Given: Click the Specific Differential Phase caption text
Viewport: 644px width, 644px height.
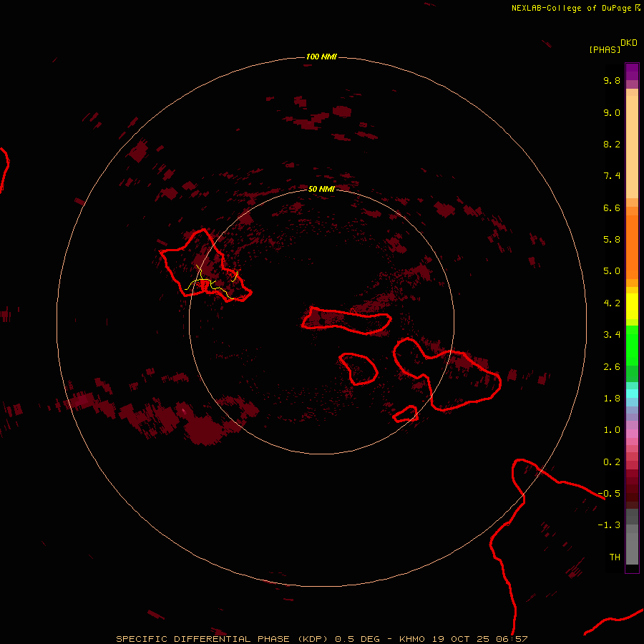Looking at the screenshot, I should [224, 639].
